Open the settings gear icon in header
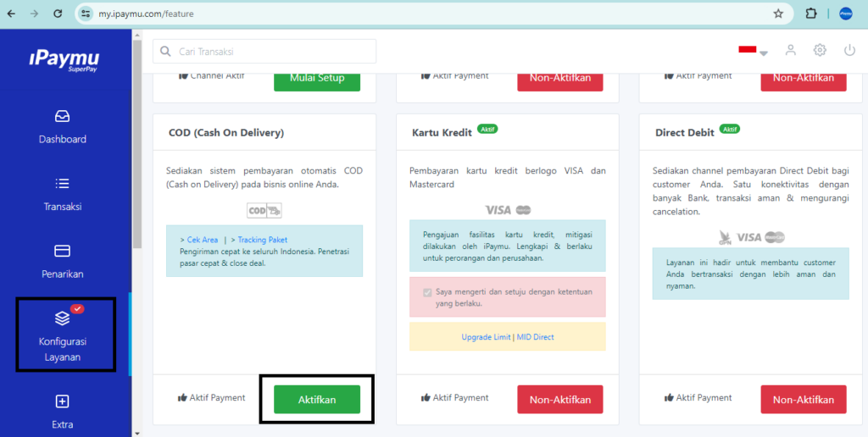The height and width of the screenshot is (437, 868). click(x=820, y=51)
